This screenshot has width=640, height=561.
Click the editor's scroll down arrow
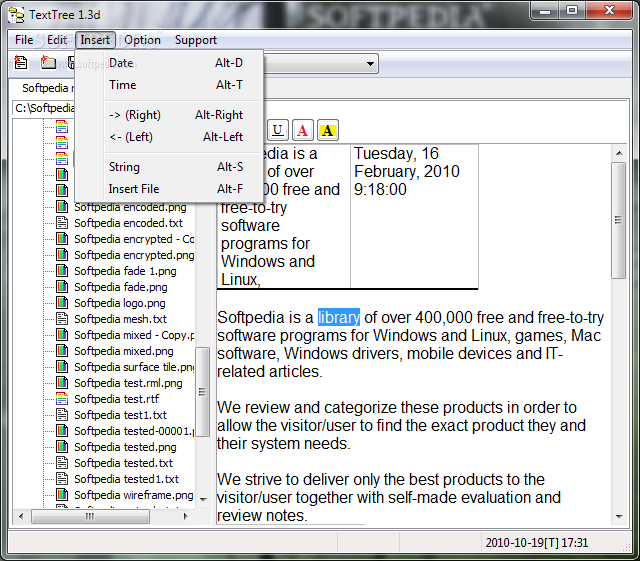click(x=619, y=516)
